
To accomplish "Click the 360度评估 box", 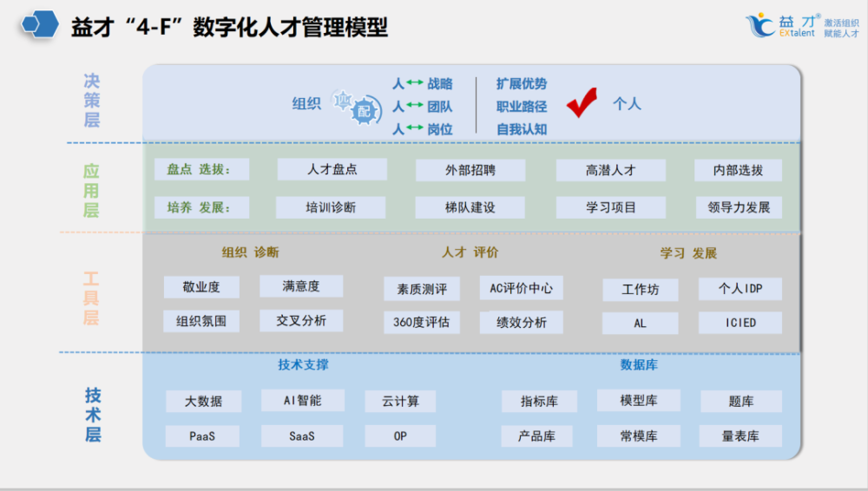I will point(422,322).
